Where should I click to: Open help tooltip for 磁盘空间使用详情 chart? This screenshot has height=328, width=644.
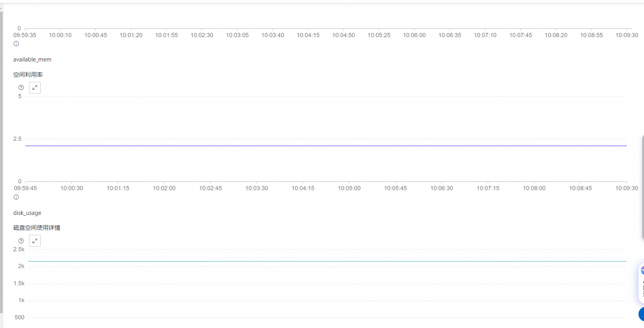click(x=21, y=241)
